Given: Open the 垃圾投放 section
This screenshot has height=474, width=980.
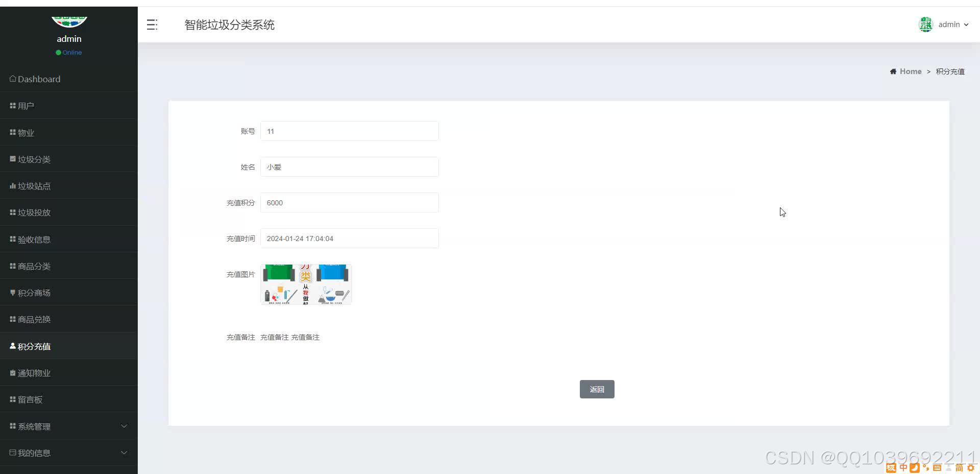Looking at the screenshot, I should [x=34, y=212].
